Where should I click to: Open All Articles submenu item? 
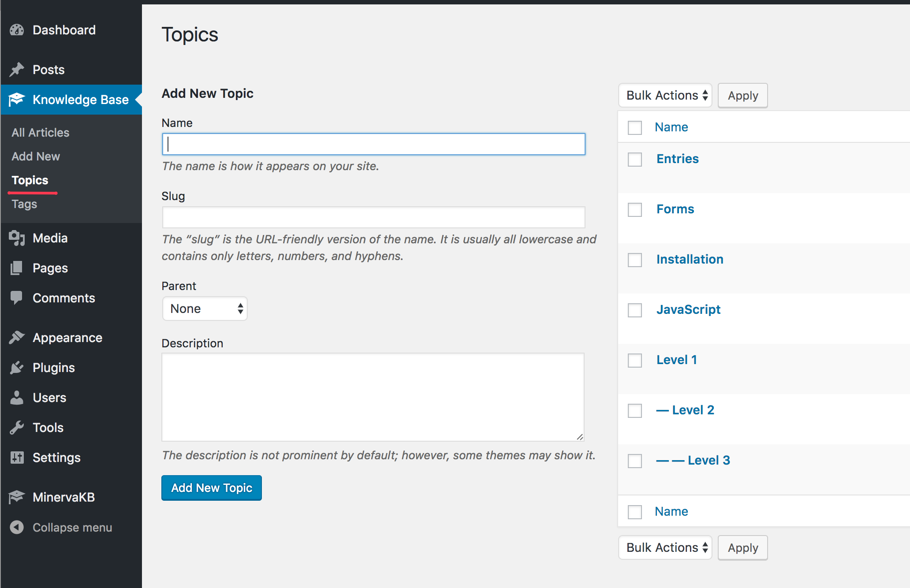tap(41, 133)
